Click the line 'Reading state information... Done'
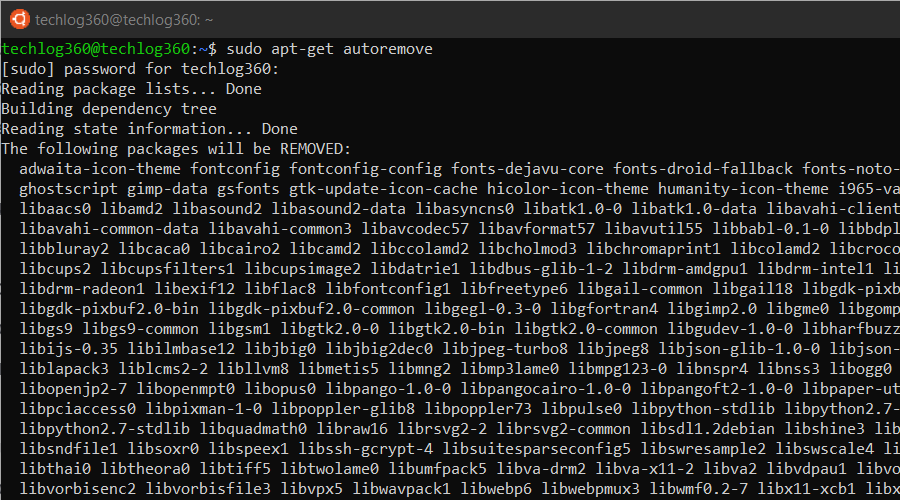This screenshot has height=500, width=900. coord(149,129)
